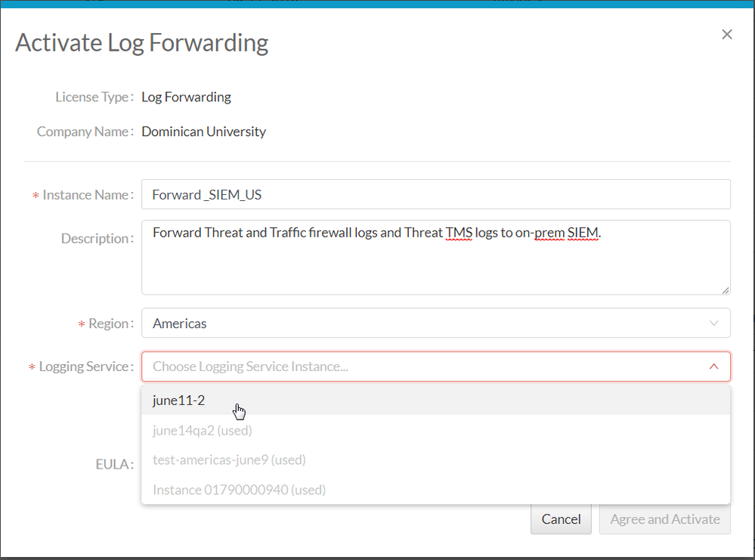Screen dimensions: 755x560
Task: Collapse the Logging Service list with the red chevron
Action: 713,367
